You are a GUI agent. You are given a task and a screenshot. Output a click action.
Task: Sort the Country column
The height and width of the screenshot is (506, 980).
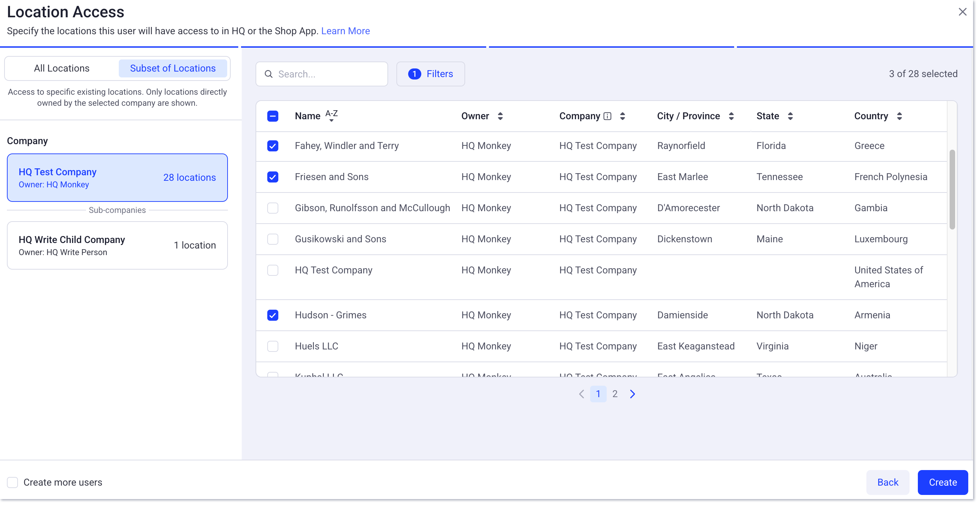pos(899,116)
